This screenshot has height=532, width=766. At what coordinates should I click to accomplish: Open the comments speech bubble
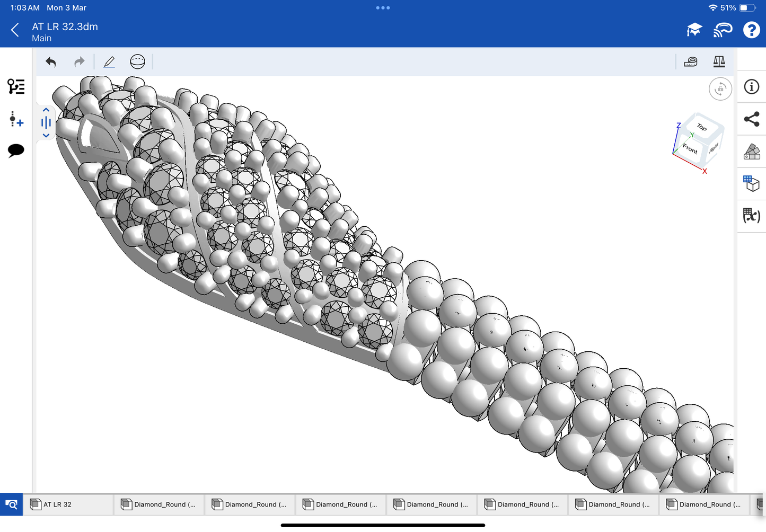point(16,150)
